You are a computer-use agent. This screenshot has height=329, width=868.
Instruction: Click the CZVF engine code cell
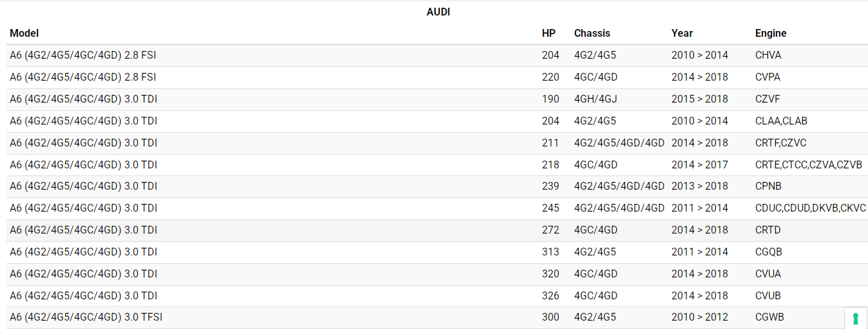769,99
